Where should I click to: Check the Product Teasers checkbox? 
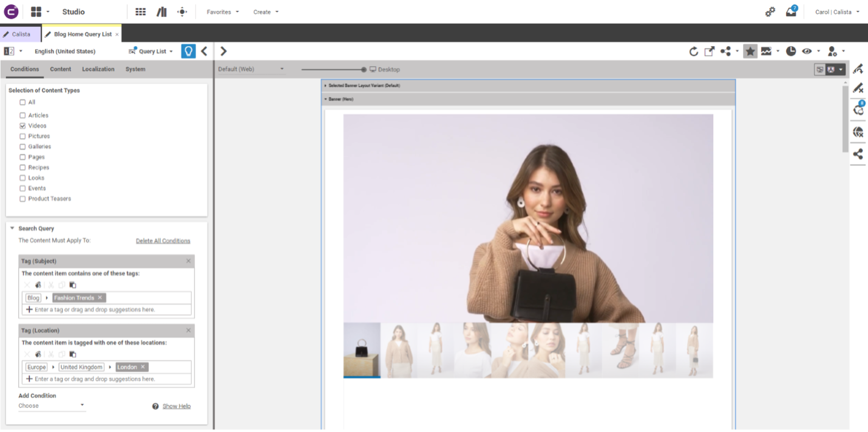(x=22, y=199)
